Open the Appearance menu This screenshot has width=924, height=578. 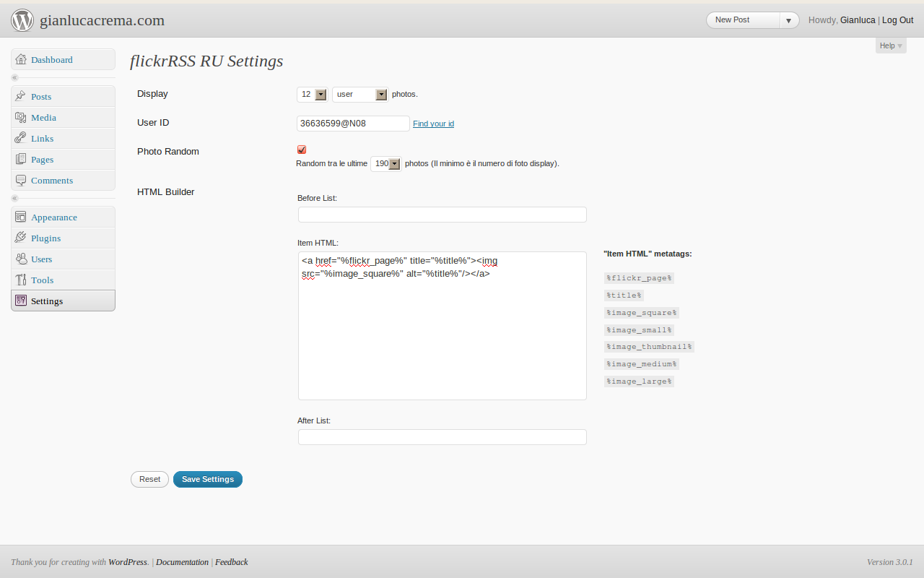click(x=63, y=217)
